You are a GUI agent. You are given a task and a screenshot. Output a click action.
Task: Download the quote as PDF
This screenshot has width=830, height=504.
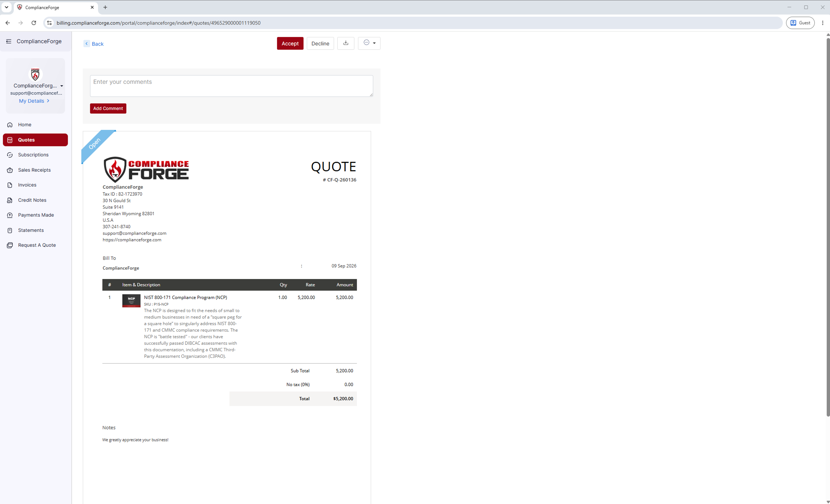pos(346,43)
